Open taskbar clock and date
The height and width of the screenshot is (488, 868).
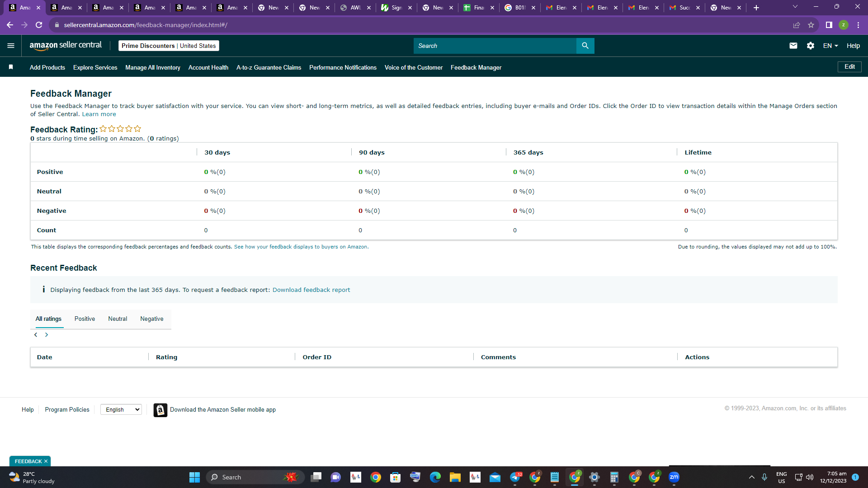coord(833,477)
